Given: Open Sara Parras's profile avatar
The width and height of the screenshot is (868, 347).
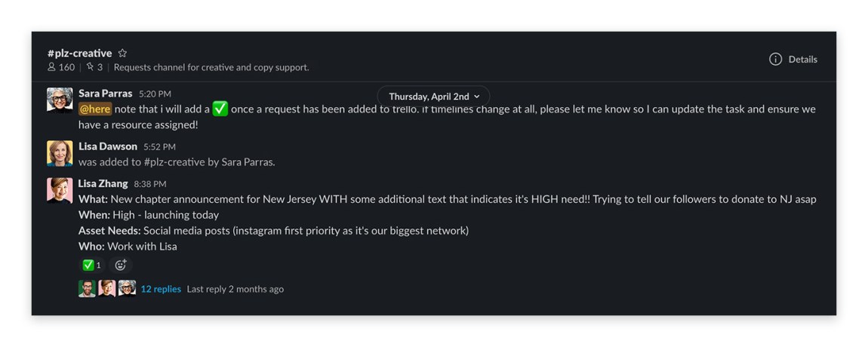Looking at the screenshot, I should click(x=60, y=100).
